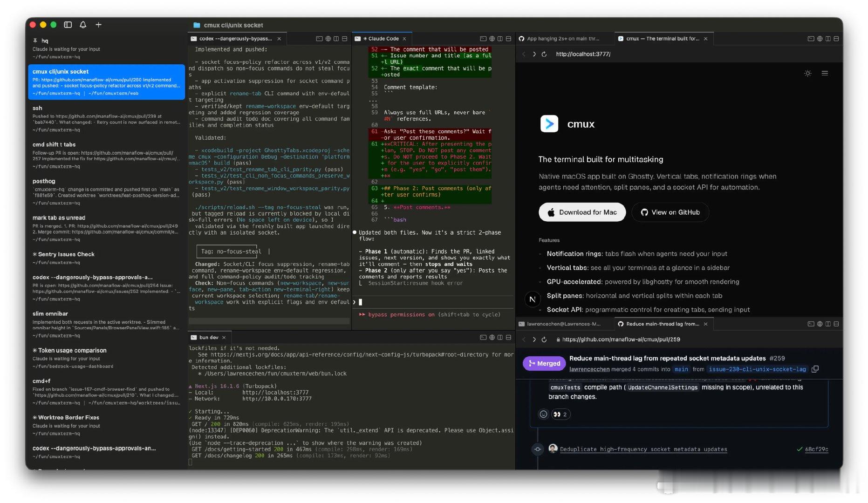Screen dimensions: 868x503
Task: Split the localhost browser pane down
Action: tap(836, 39)
